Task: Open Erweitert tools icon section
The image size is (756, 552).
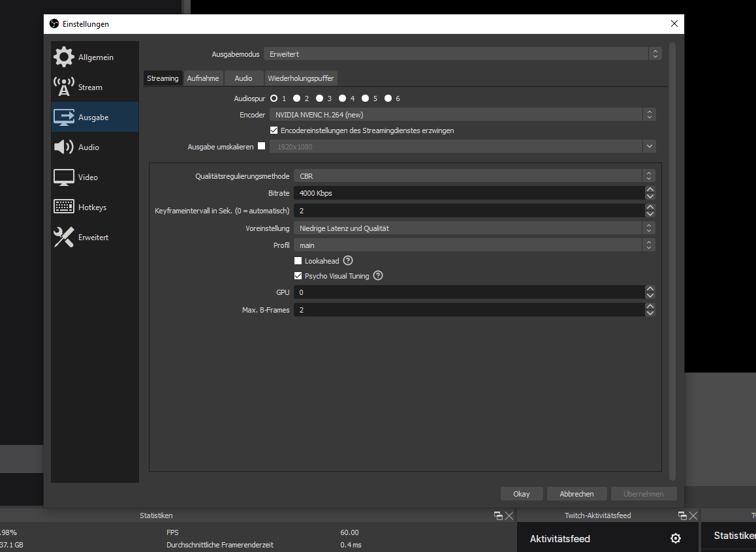Action: point(64,238)
